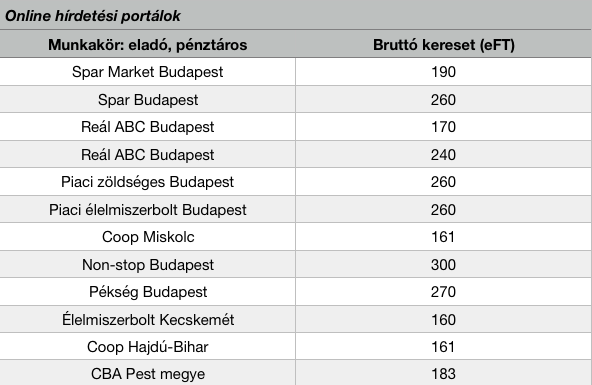Click the salary value 300 cell
The width and height of the screenshot is (592, 385).
(444, 264)
